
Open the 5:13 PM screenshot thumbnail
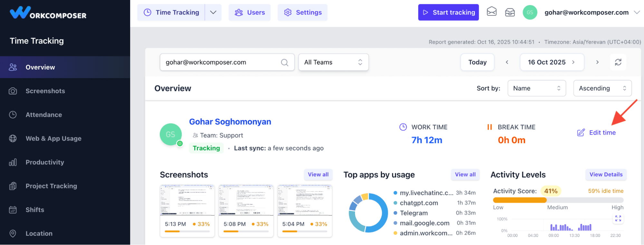[187, 200]
